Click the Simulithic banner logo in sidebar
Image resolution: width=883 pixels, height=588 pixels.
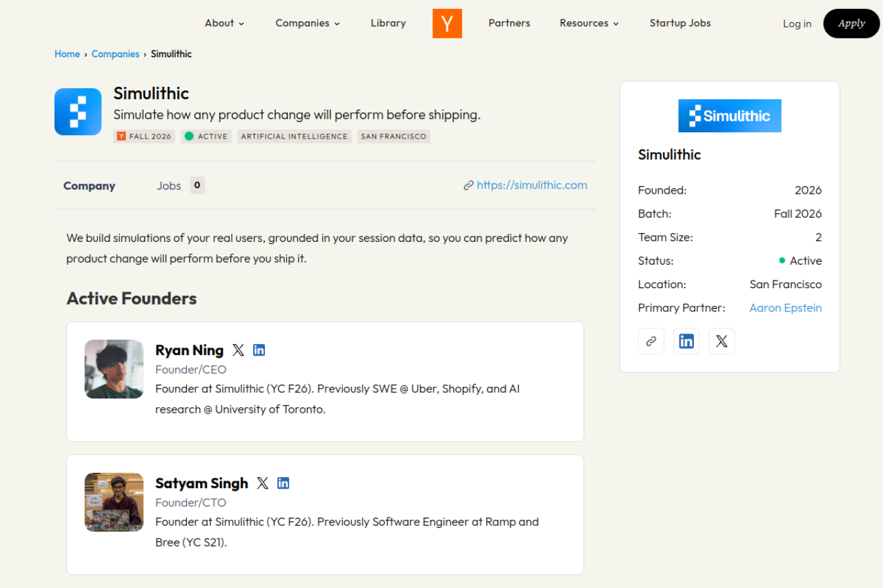click(730, 116)
